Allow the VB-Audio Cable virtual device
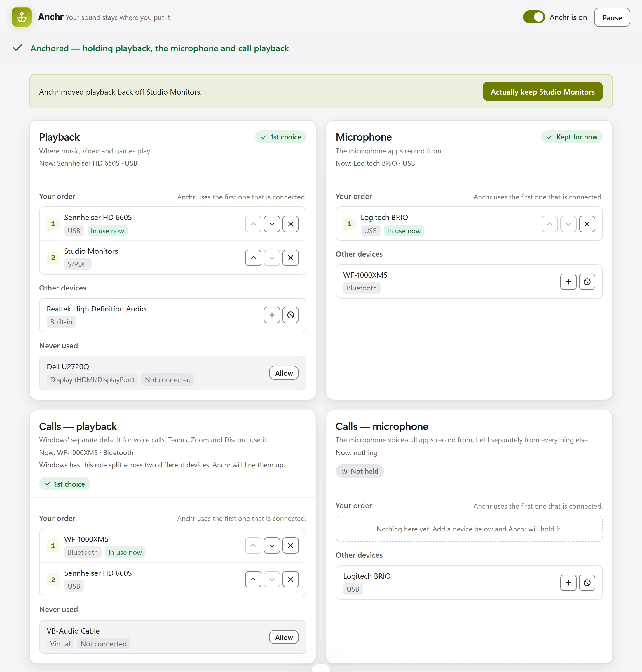 (284, 637)
